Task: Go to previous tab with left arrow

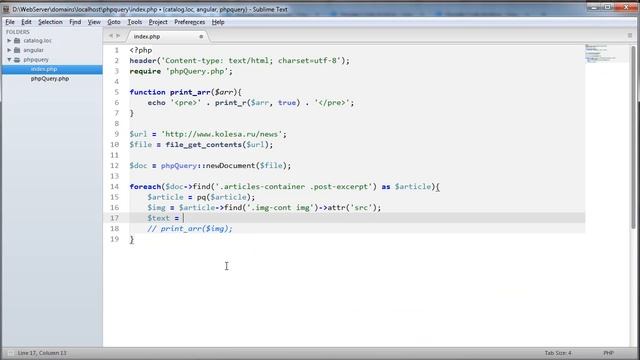Action: tap(110, 36)
